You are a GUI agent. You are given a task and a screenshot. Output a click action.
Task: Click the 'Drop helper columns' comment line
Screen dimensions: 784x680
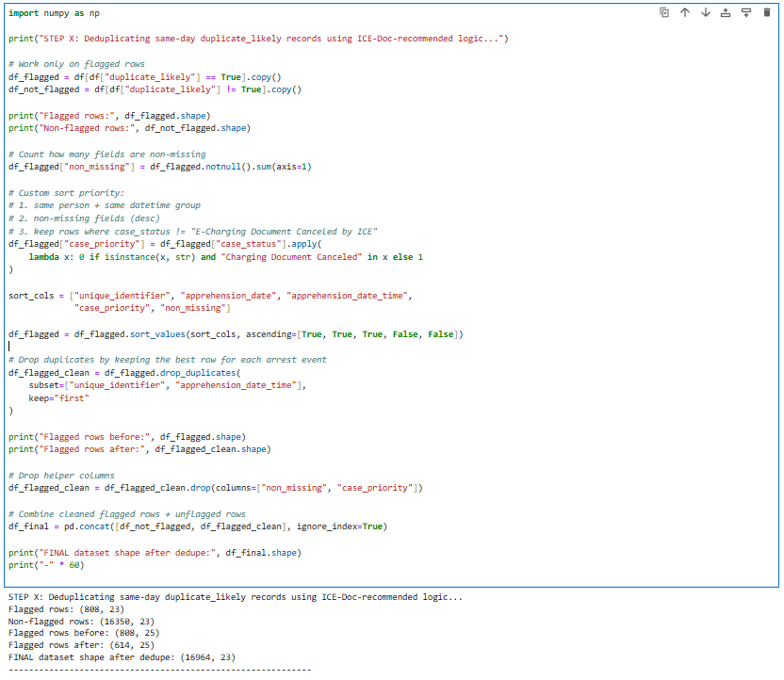pyautogui.click(x=60, y=475)
